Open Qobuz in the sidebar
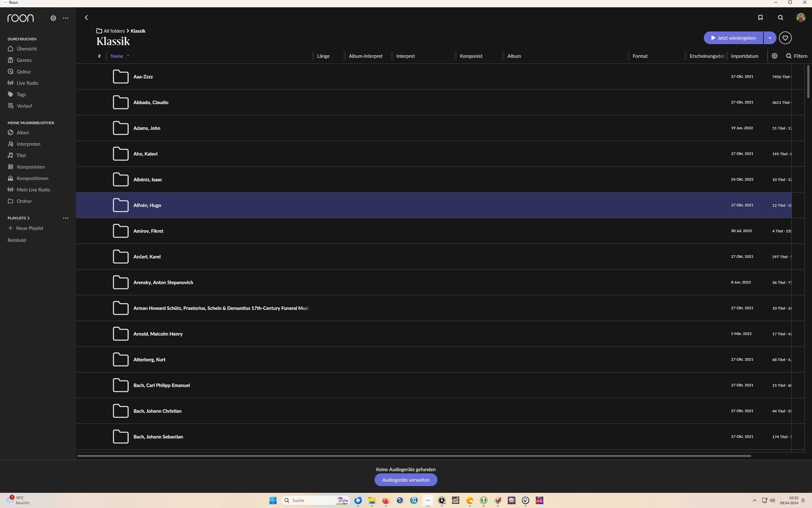The height and width of the screenshot is (508, 812). [x=19, y=72]
